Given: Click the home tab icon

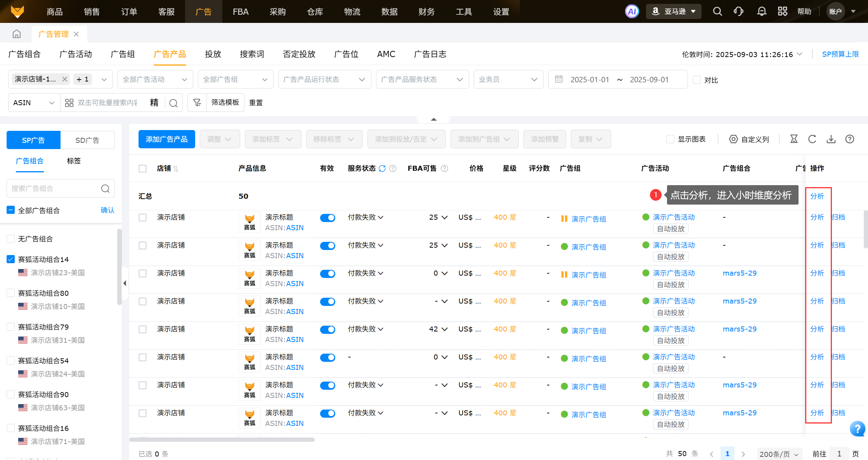Looking at the screenshot, I should [17, 34].
